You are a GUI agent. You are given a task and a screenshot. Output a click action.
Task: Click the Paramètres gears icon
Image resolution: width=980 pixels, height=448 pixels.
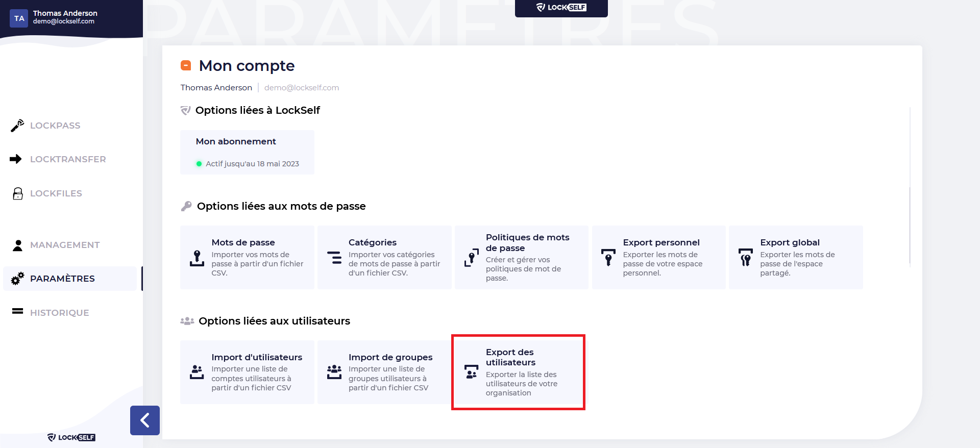(18, 279)
